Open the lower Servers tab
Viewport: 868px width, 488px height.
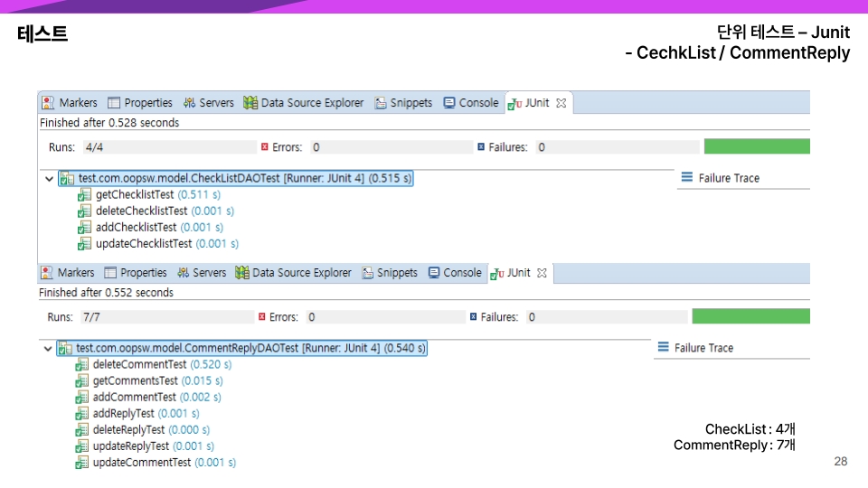click(202, 273)
